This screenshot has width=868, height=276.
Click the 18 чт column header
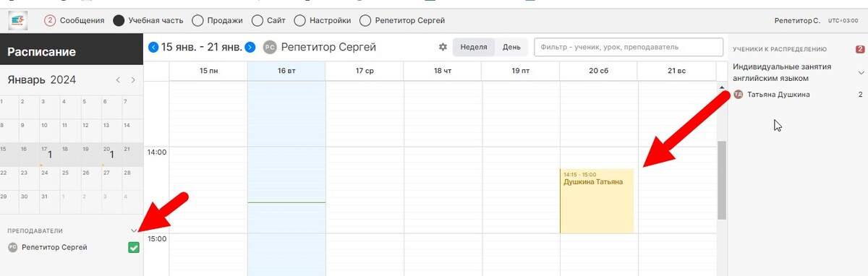click(x=443, y=71)
